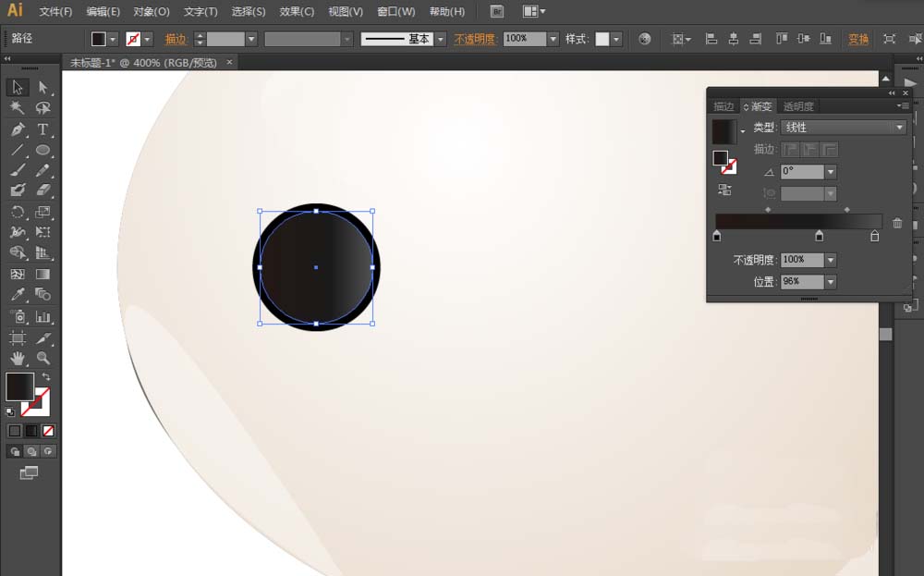Click the horizontal align left icon
Image resolution: width=924 pixels, height=576 pixels.
pos(711,39)
